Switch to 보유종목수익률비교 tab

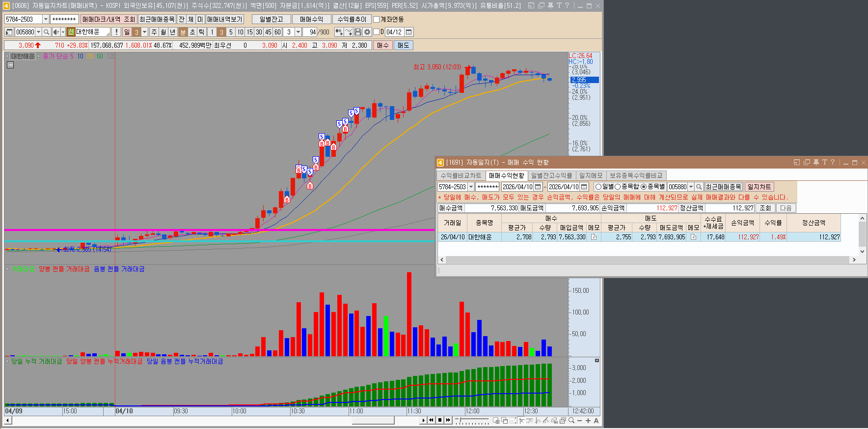(x=636, y=175)
